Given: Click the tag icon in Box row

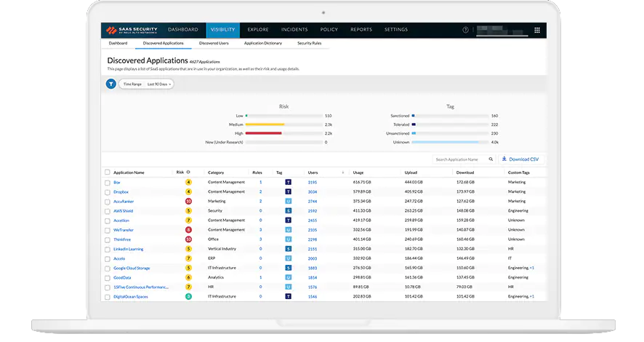Looking at the screenshot, I should (x=289, y=182).
